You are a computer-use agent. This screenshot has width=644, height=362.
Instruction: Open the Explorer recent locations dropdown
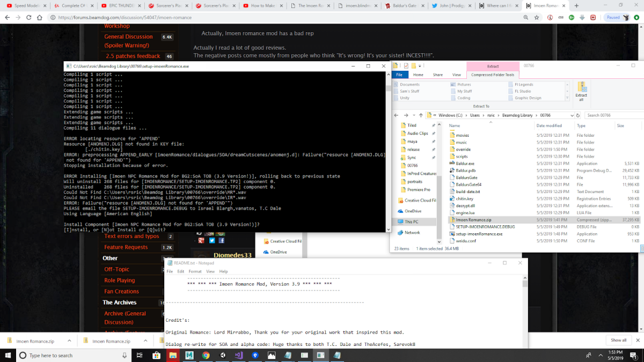pos(415,115)
